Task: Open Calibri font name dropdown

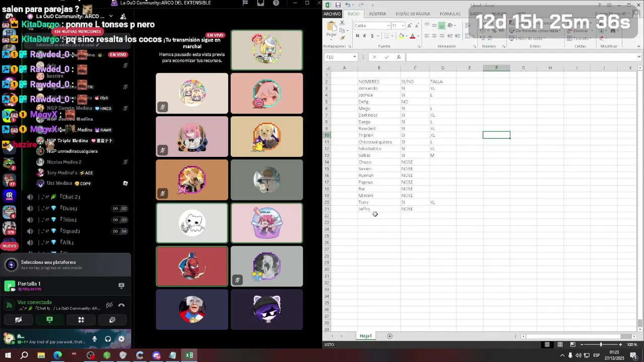Action: pos(388,25)
